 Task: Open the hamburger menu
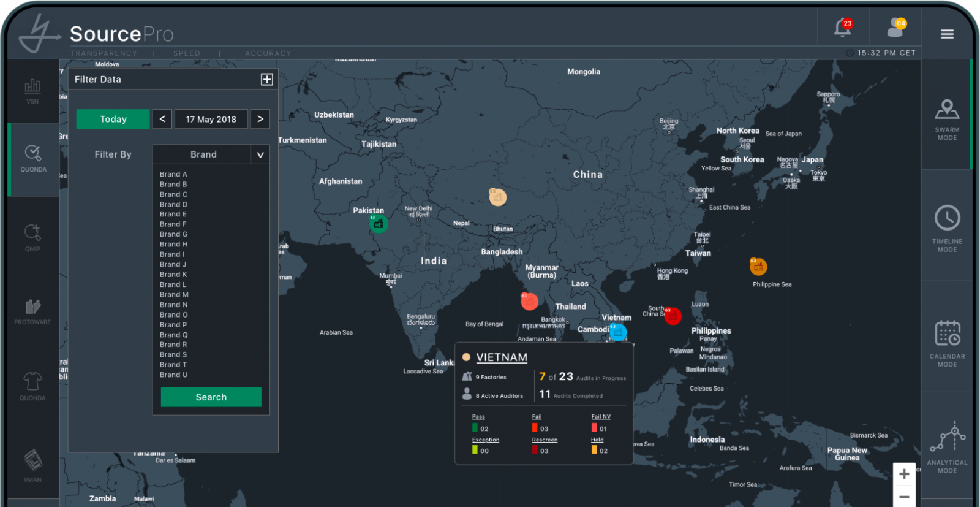(x=947, y=34)
